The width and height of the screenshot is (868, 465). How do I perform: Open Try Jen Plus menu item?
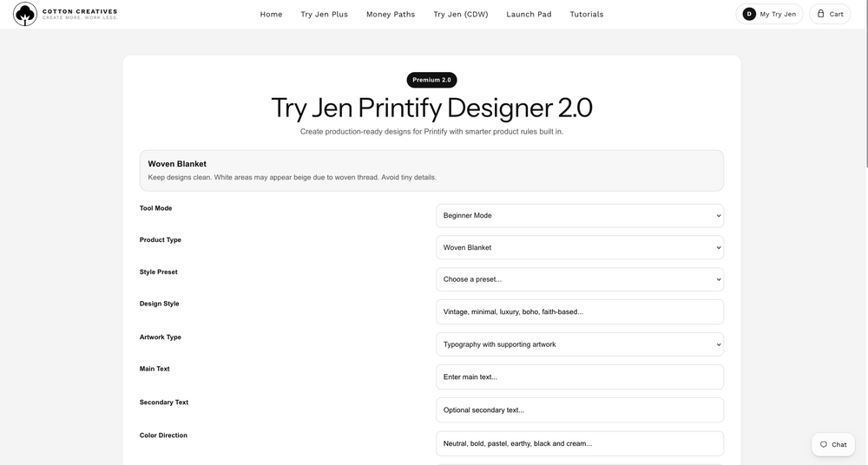pos(325,15)
